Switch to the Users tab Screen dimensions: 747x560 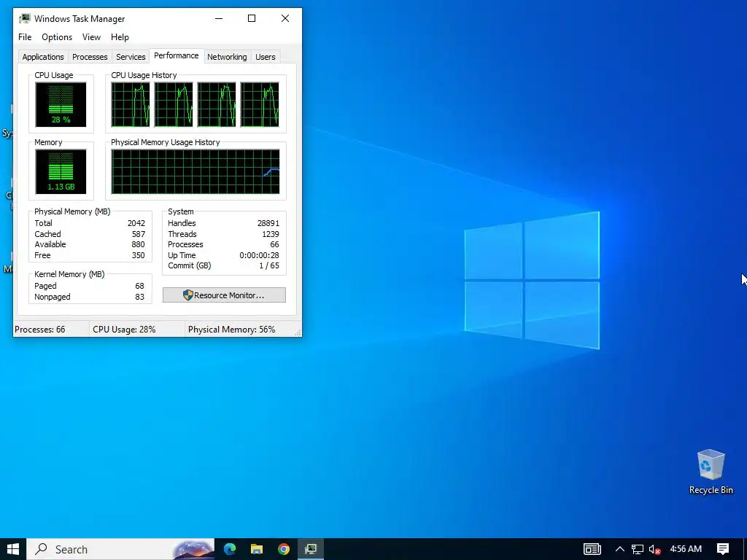pyautogui.click(x=266, y=57)
